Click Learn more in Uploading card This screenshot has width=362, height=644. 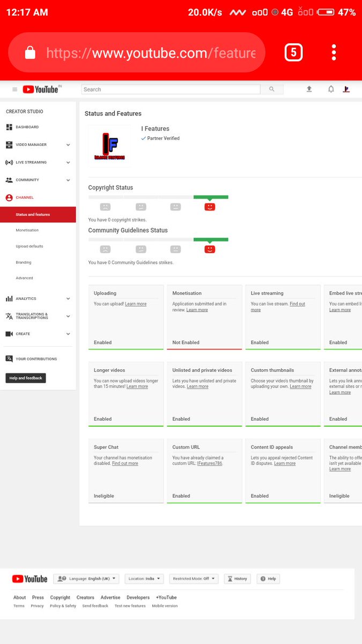[x=136, y=304]
